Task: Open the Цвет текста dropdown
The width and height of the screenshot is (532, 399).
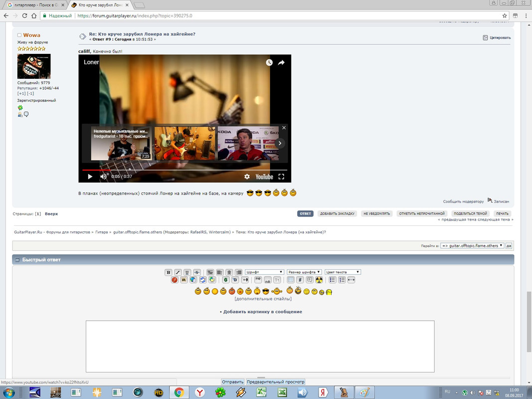Action: [343, 272]
